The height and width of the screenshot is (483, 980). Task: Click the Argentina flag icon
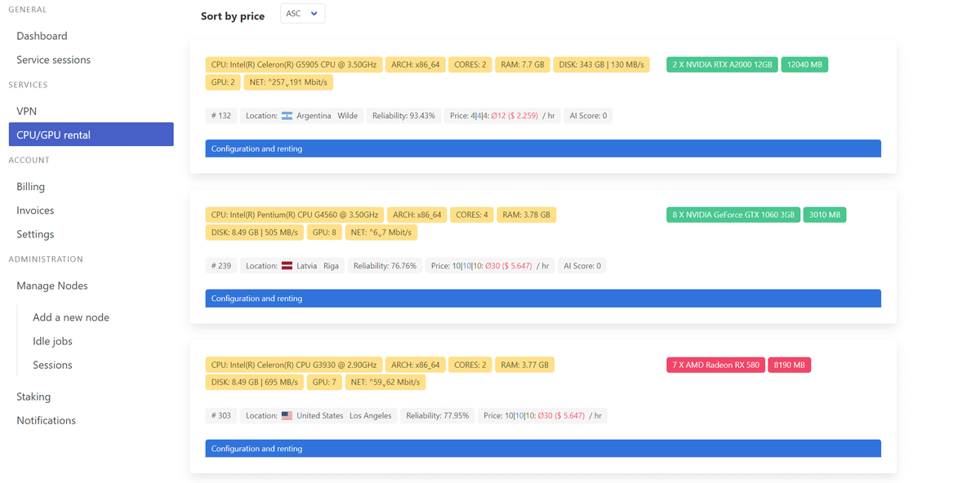pyautogui.click(x=287, y=116)
